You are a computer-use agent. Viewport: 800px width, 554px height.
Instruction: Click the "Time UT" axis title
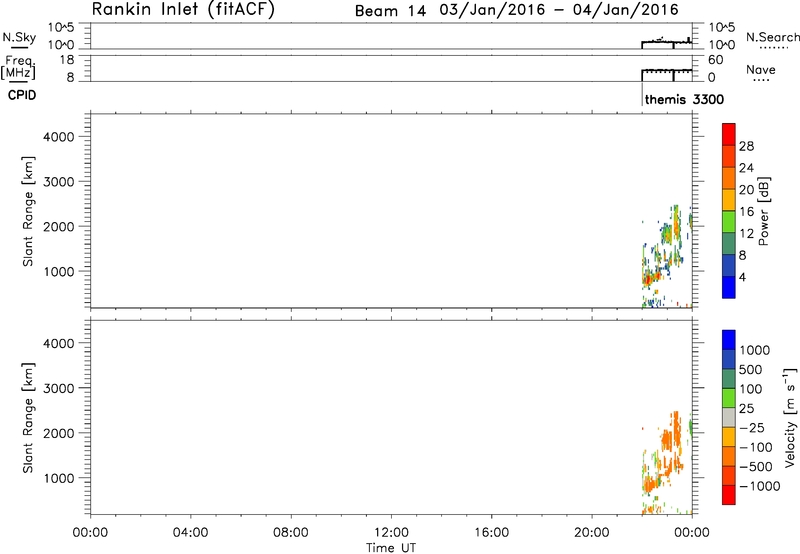pyautogui.click(x=391, y=548)
